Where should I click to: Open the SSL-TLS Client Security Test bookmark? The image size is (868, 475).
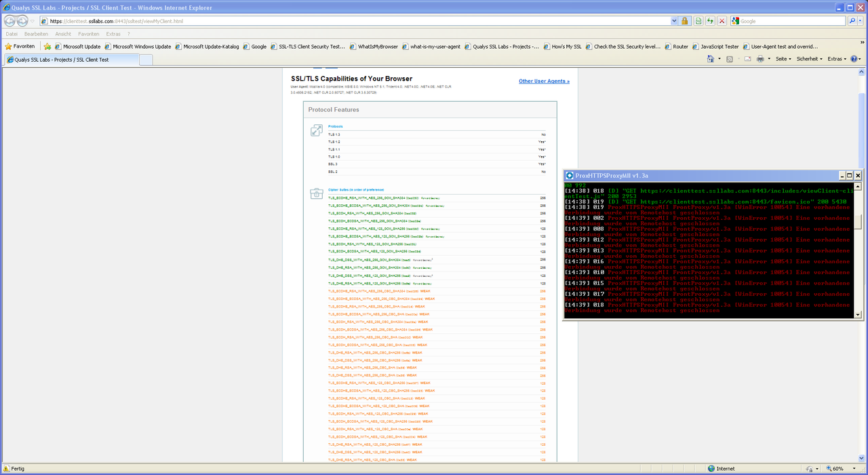point(309,47)
